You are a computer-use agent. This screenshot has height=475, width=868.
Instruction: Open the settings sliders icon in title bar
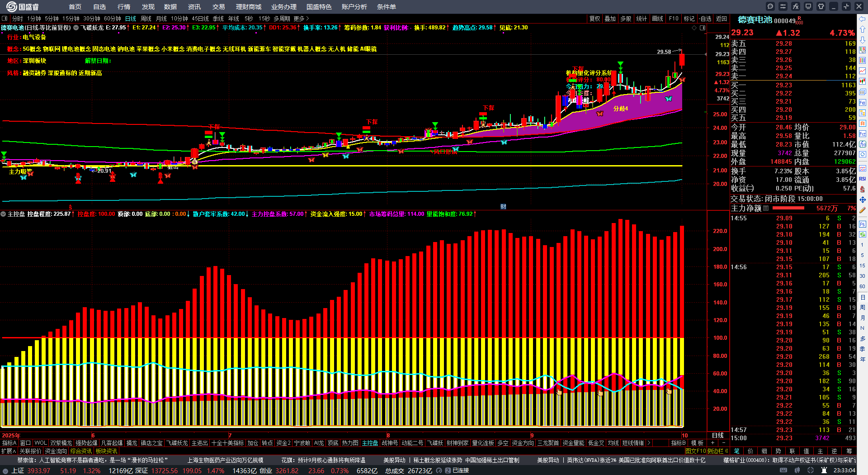(x=783, y=6)
